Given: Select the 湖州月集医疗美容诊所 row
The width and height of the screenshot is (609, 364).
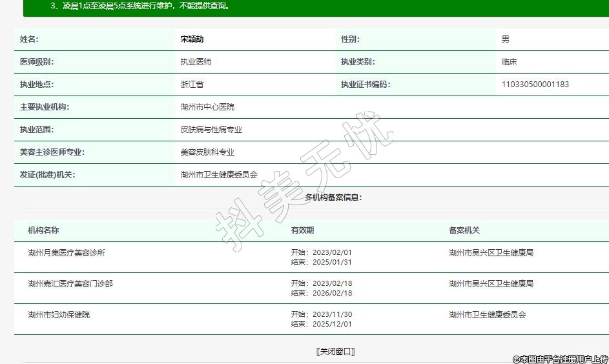Looking at the screenshot, I should [x=67, y=253].
